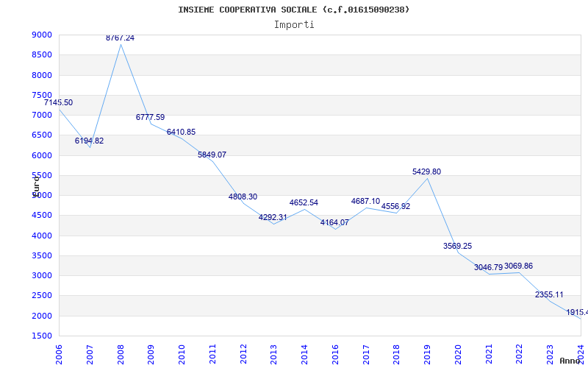Click the 8767.24 data label
Viewport: 588px width, 368px height.
tap(120, 38)
